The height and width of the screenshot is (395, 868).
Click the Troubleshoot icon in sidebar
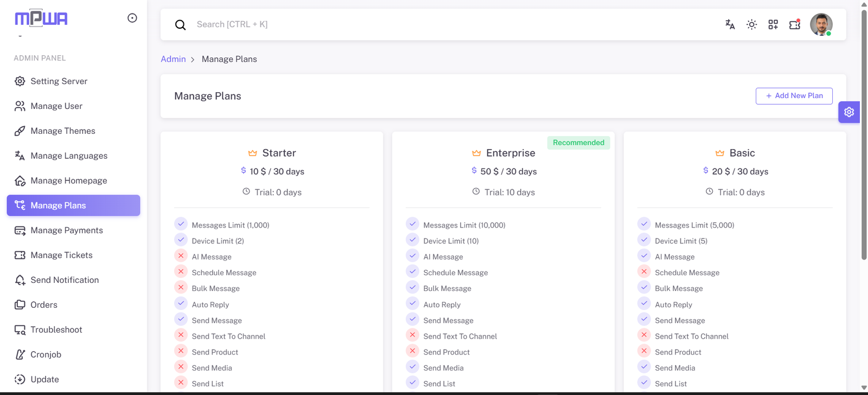pyautogui.click(x=20, y=330)
